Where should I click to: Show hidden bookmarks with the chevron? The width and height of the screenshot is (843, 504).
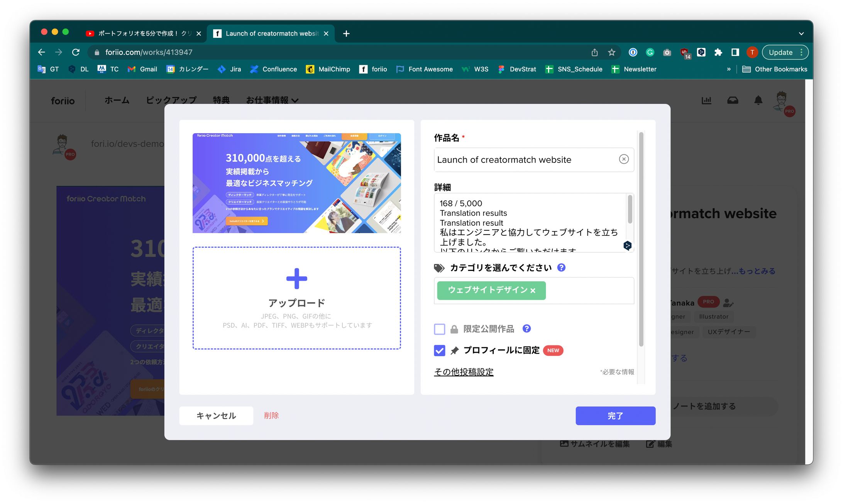[729, 69]
